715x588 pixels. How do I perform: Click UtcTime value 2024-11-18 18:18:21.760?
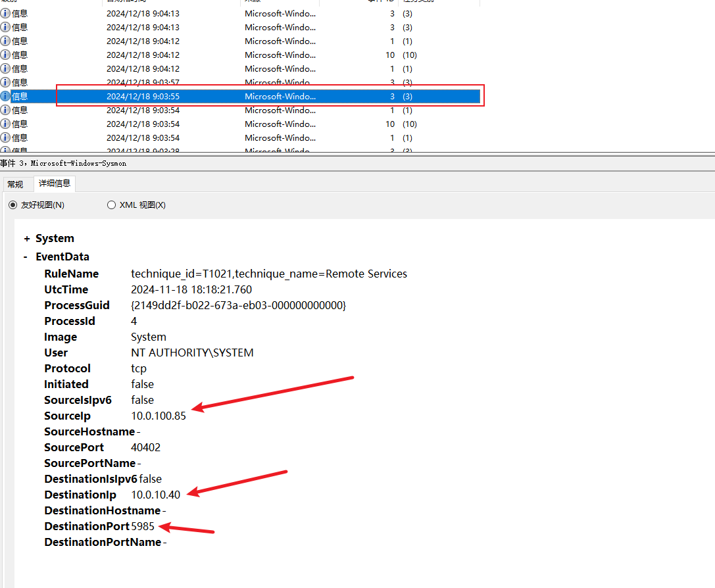pyautogui.click(x=191, y=289)
